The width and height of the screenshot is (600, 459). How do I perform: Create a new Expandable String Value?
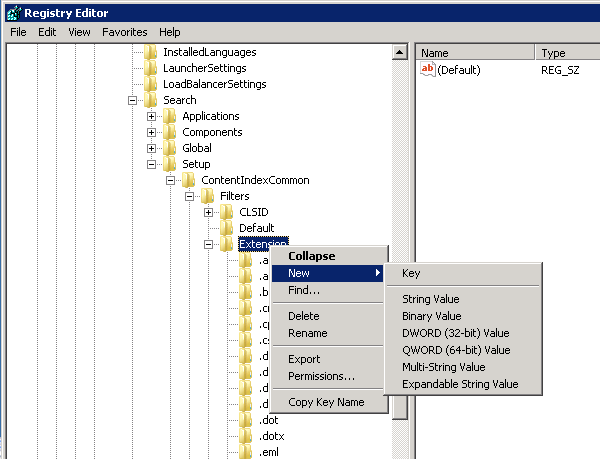pos(463,384)
